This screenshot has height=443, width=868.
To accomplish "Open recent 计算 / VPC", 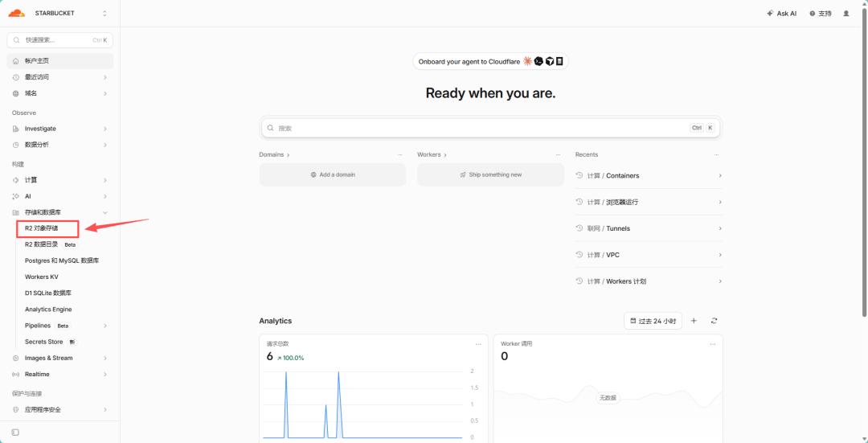I will [x=649, y=255].
